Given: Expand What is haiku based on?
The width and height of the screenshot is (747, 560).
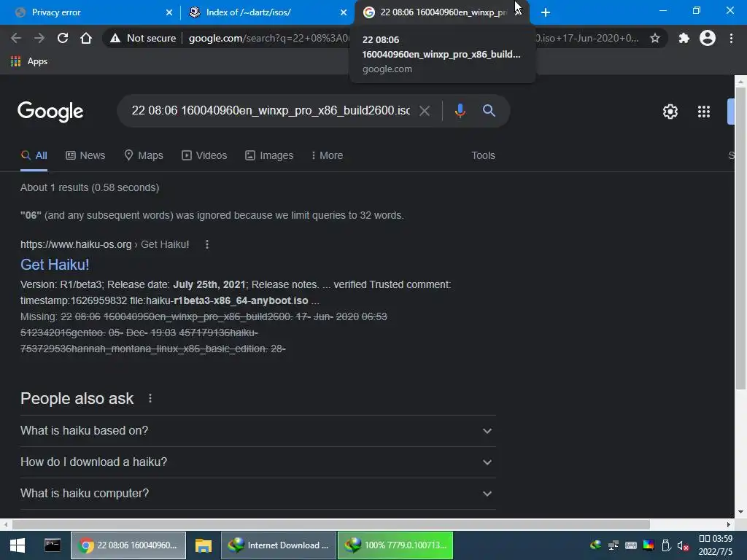Looking at the screenshot, I should 258,430.
